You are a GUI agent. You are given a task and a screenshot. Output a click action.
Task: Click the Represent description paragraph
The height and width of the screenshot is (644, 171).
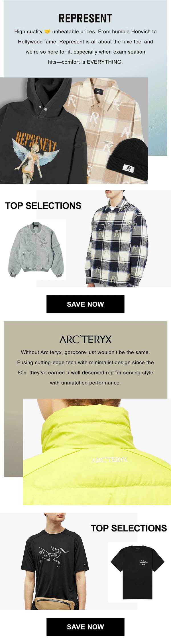tap(85, 47)
